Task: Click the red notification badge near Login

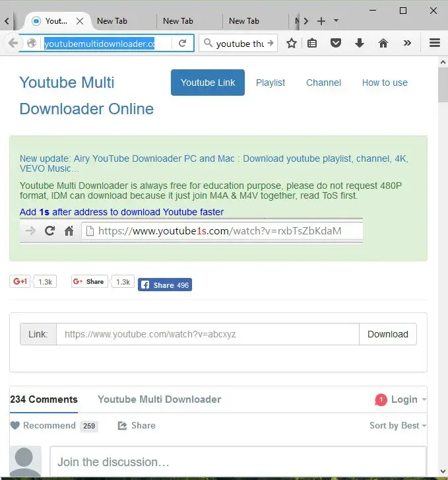Action: [381, 399]
